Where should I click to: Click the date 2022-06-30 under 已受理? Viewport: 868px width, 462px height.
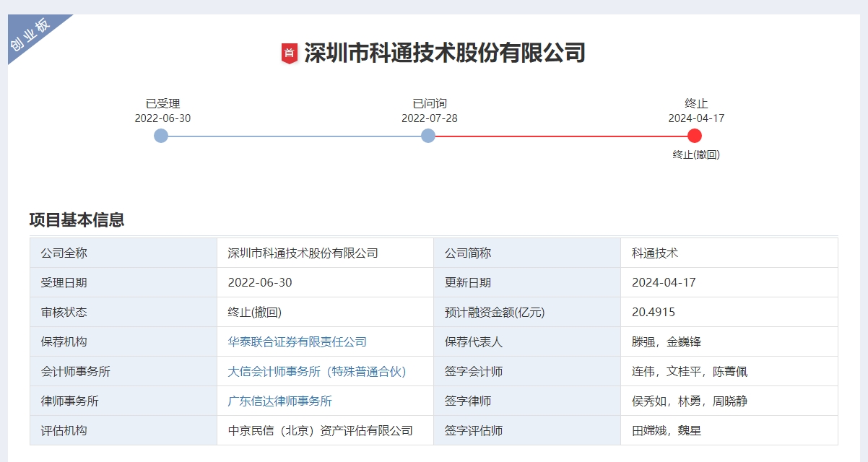(162, 118)
